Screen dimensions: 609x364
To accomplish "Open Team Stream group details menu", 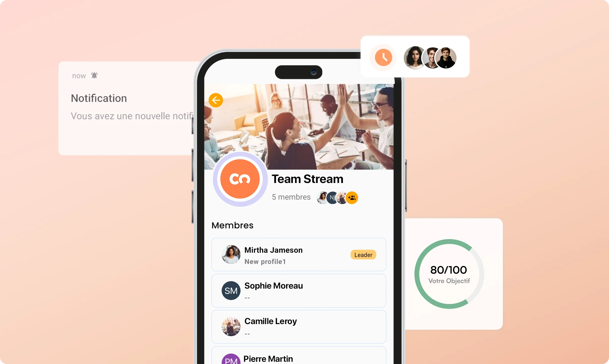I will 307,179.
